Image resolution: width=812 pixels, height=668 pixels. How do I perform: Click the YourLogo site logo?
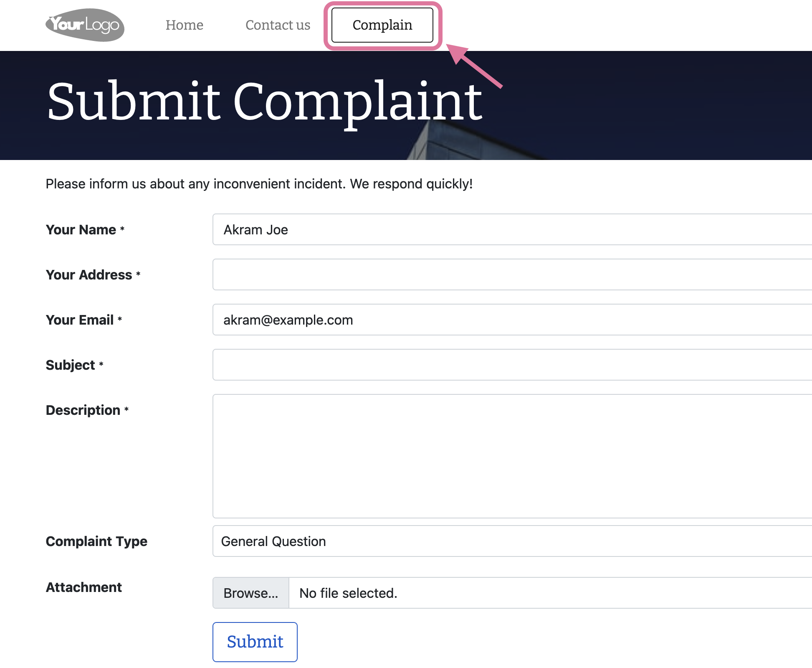(x=85, y=25)
